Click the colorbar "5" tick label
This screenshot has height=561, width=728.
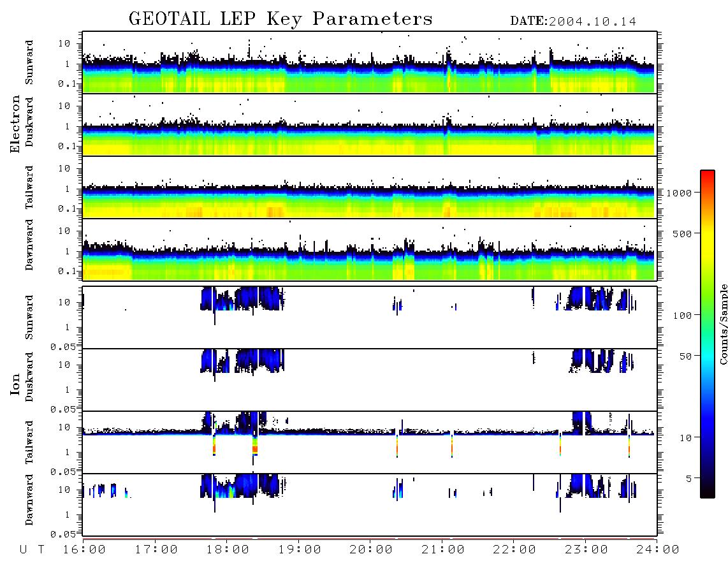688,479
